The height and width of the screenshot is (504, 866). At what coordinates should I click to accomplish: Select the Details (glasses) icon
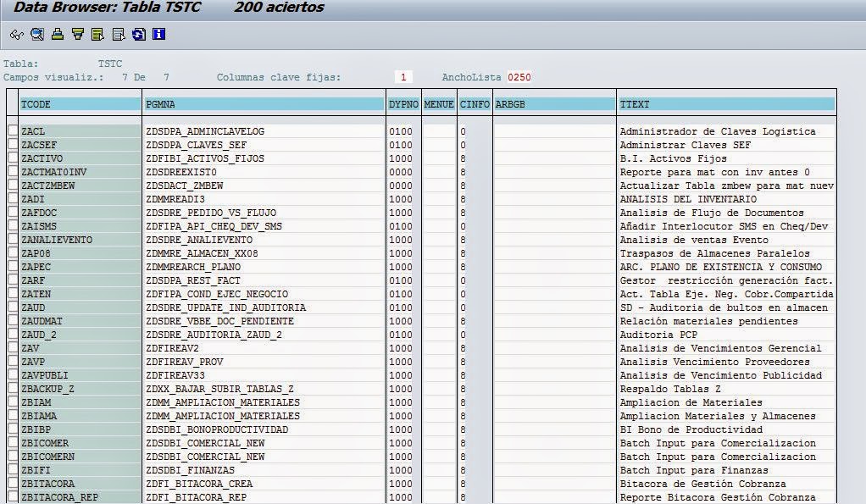coord(17,36)
